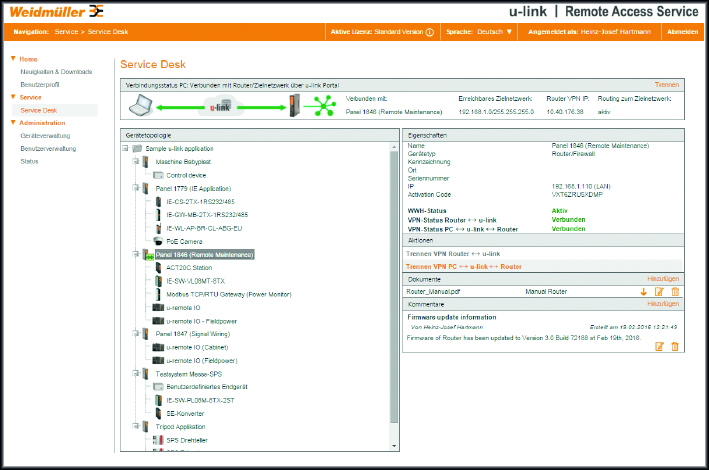Viewport: 709px width, 470px height.
Task: Click the laptop PC icon in connection status
Action: [141, 106]
